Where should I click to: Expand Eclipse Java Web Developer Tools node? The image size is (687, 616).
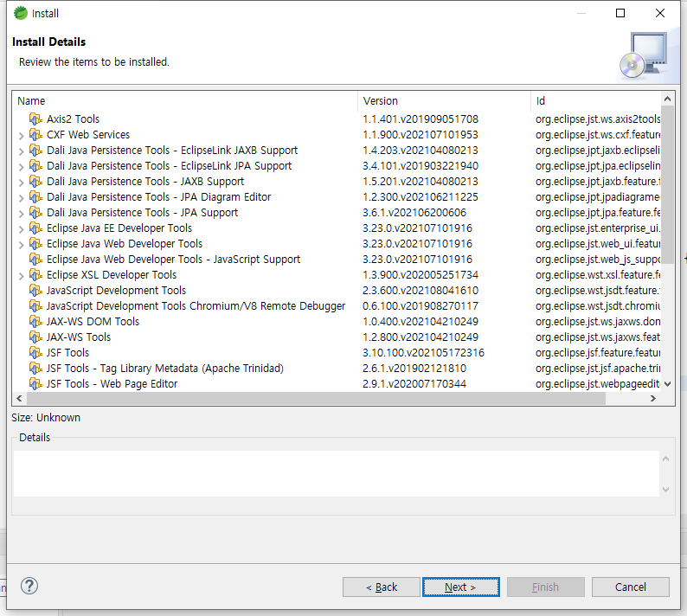pos(21,245)
